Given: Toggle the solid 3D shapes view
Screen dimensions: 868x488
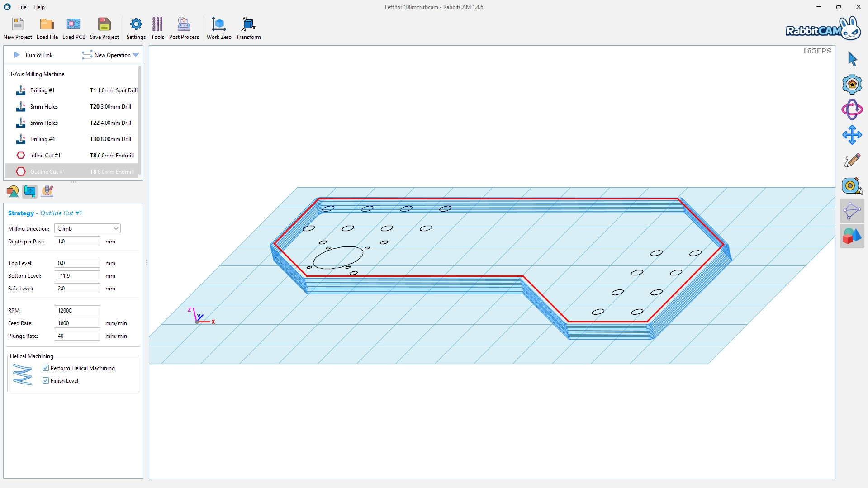Looking at the screenshot, I should (x=852, y=236).
